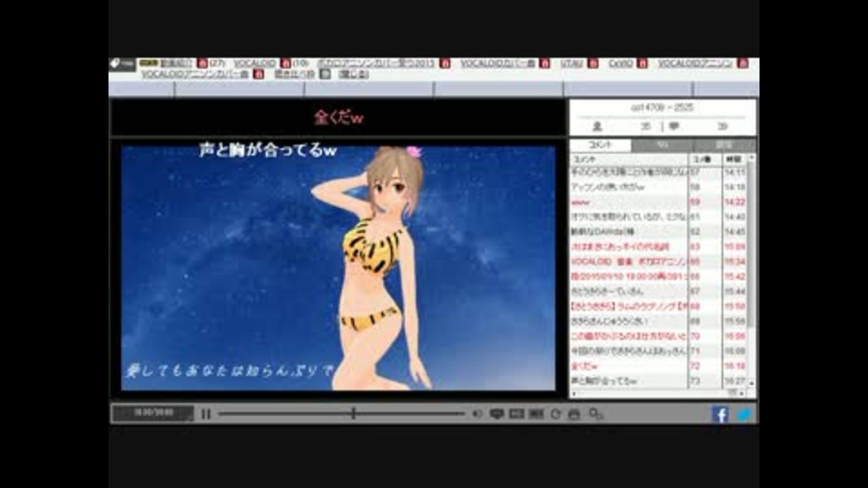The image size is (868, 488).
Task: Click the video player area
Action: (x=338, y=267)
